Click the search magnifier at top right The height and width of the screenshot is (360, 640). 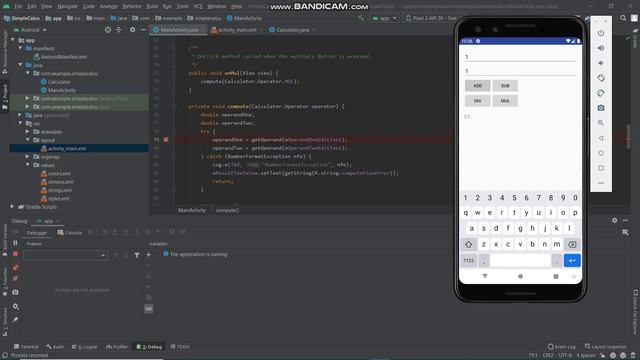pos(623,18)
